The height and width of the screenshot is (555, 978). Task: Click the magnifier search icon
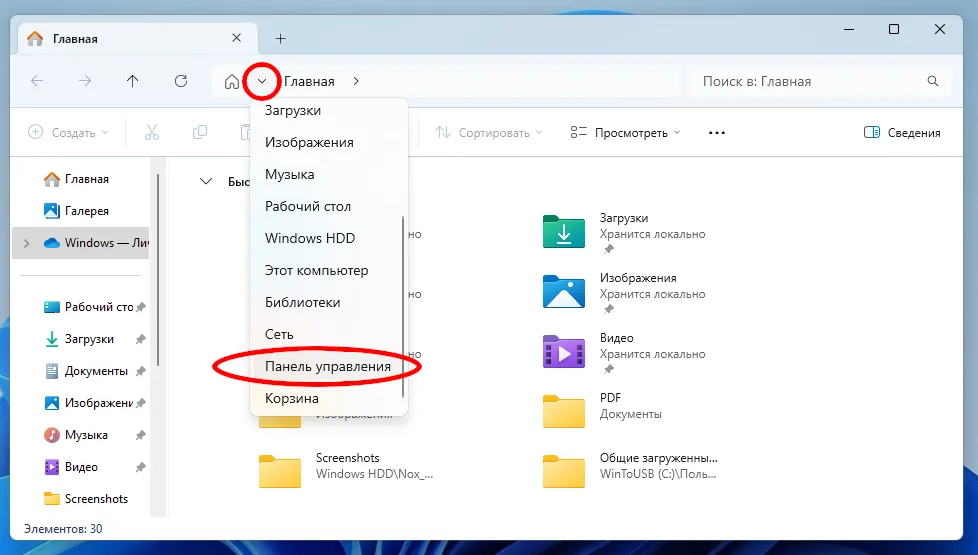932,81
